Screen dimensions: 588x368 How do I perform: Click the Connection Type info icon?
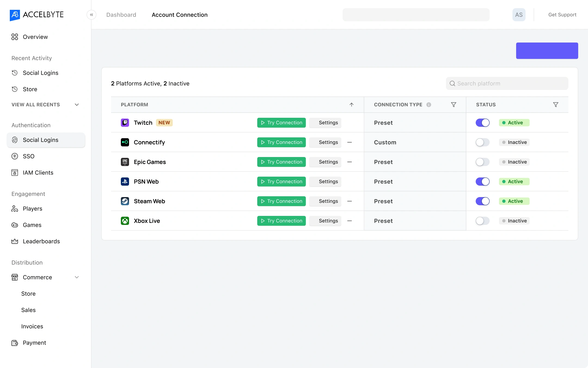pos(429,105)
